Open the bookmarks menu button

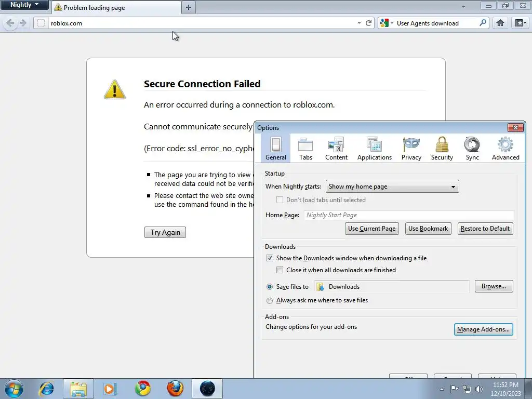pyautogui.click(x=520, y=23)
